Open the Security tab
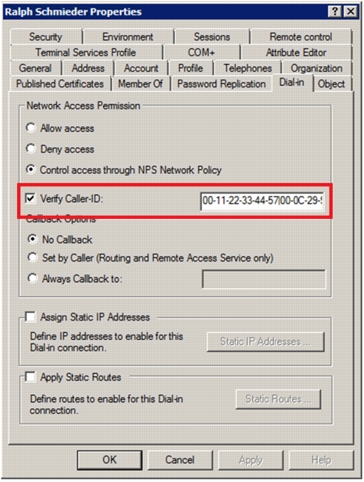364x482 pixels. (46, 37)
